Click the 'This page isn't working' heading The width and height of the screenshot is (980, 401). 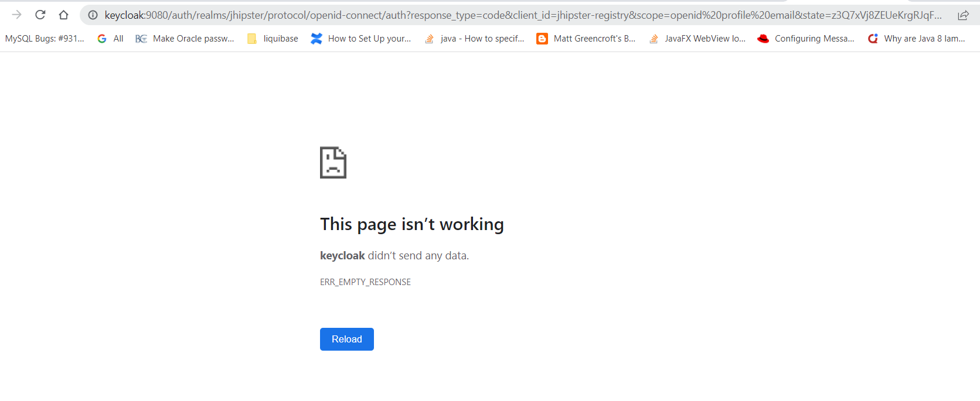(x=412, y=224)
